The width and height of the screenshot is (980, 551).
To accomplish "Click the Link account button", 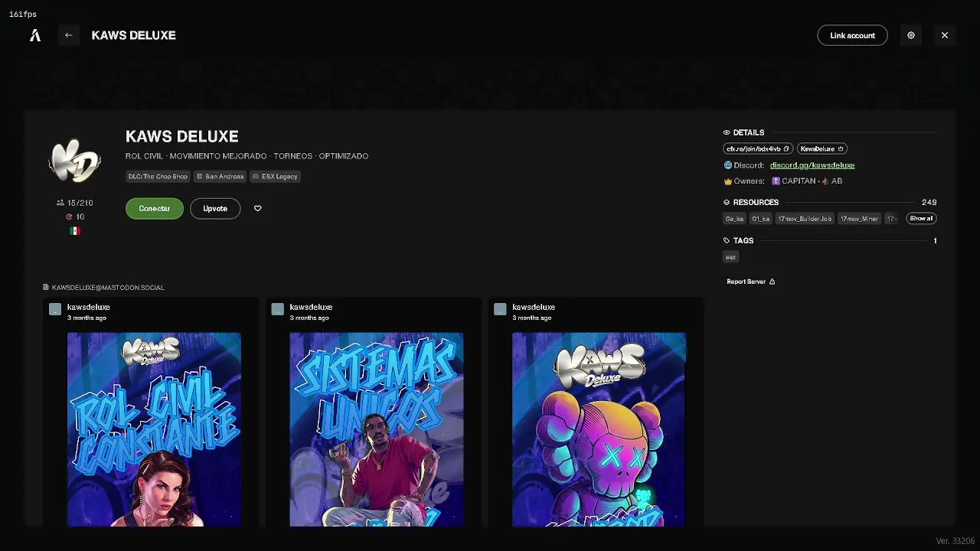I will point(852,35).
